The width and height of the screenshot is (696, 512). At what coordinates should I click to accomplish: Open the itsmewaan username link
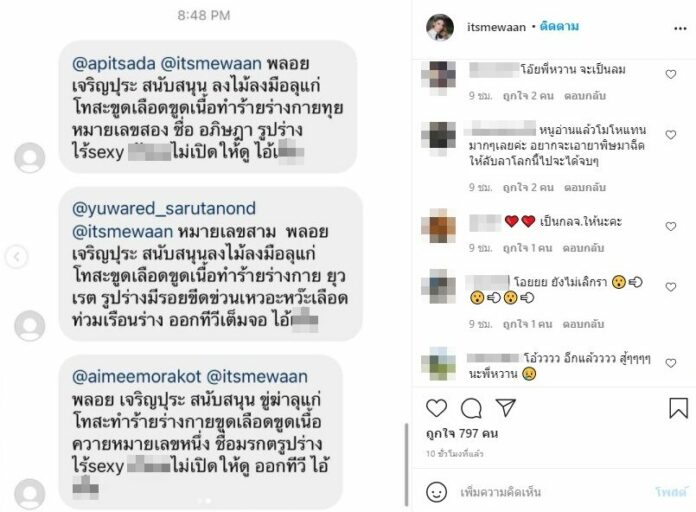pos(496,27)
